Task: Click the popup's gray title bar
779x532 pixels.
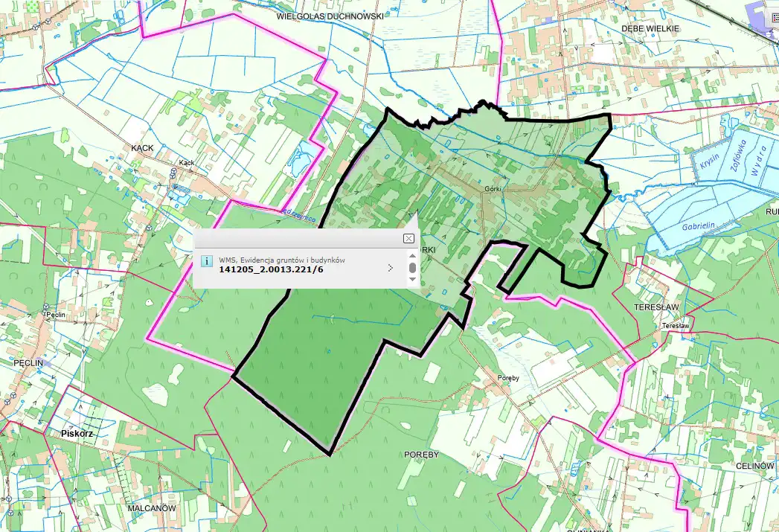Action: (298, 239)
